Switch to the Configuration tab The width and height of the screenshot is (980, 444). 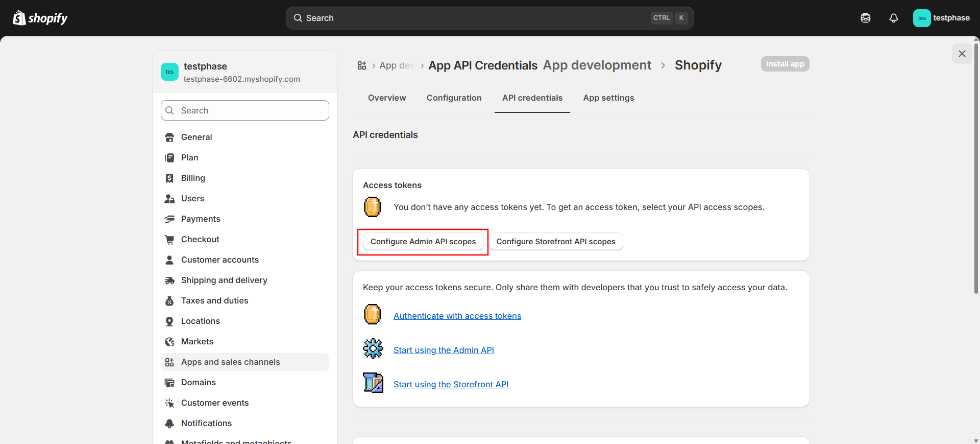click(x=454, y=98)
